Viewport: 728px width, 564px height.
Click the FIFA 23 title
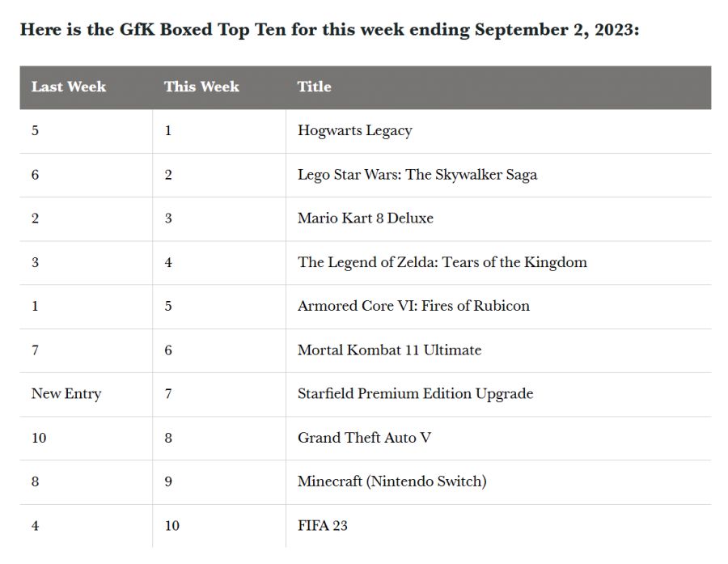(x=322, y=526)
